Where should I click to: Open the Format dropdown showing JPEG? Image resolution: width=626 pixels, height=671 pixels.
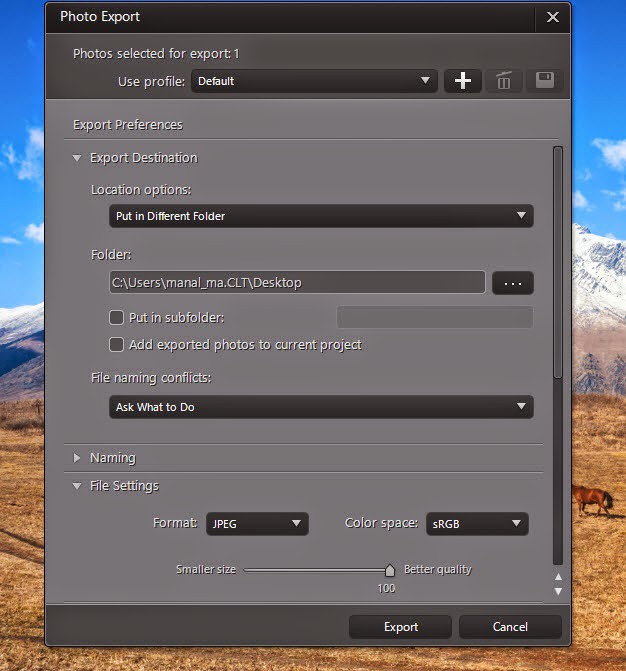[x=257, y=524]
